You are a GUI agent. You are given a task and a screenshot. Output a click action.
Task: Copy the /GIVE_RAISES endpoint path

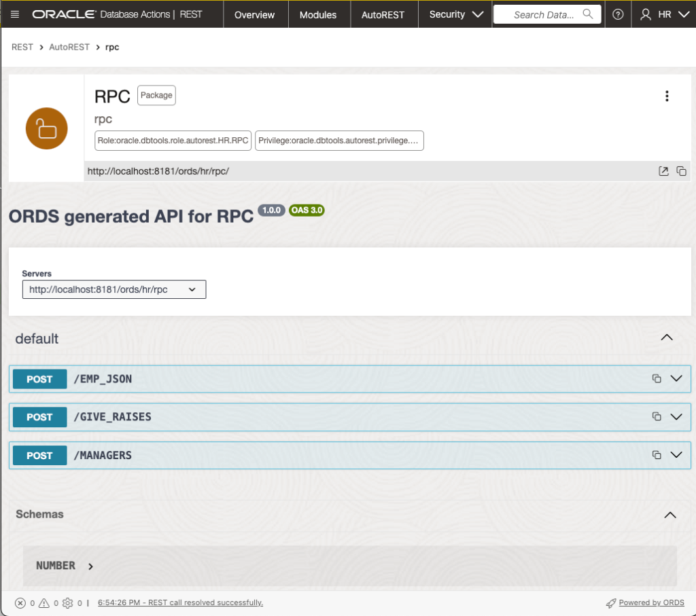[x=657, y=416]
